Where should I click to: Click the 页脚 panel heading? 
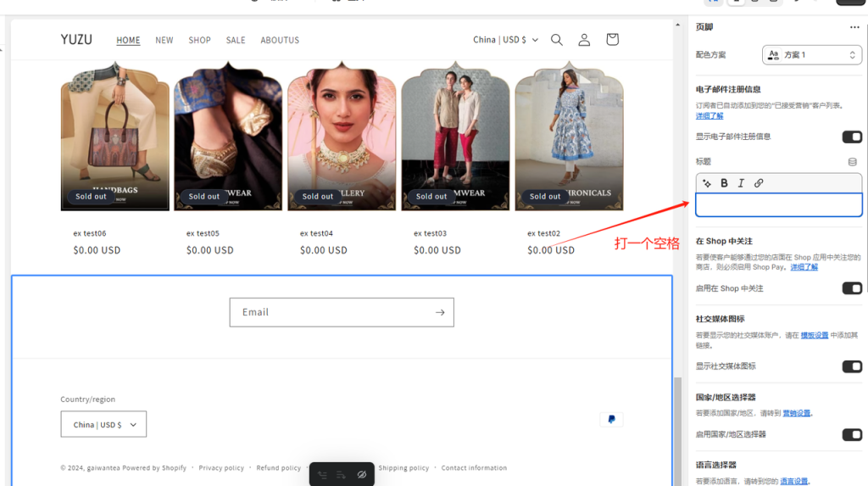tap(704, 27)
